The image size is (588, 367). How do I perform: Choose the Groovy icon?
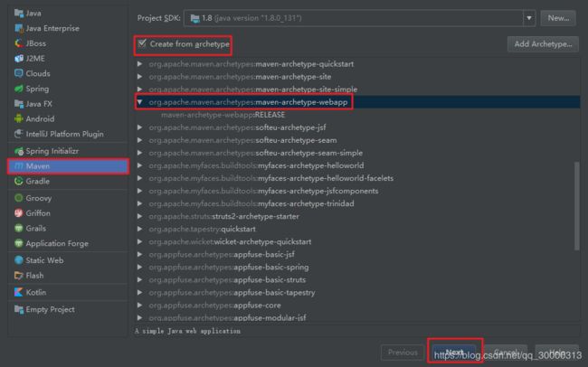19,198
